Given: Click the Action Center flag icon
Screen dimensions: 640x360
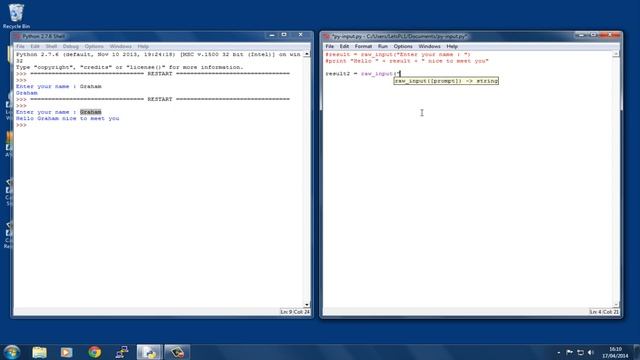Looking at the screenshot, I should (x=569, y=352).
